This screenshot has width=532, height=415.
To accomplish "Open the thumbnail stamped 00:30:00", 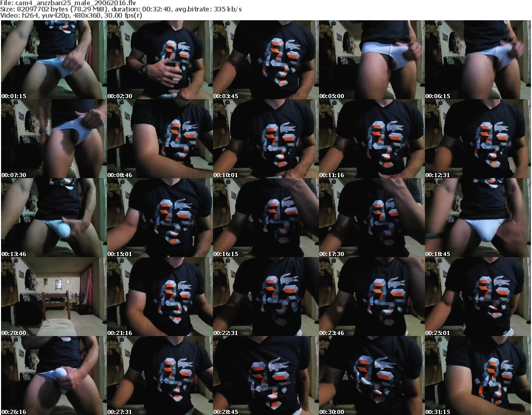I will [x=371, y=376].
